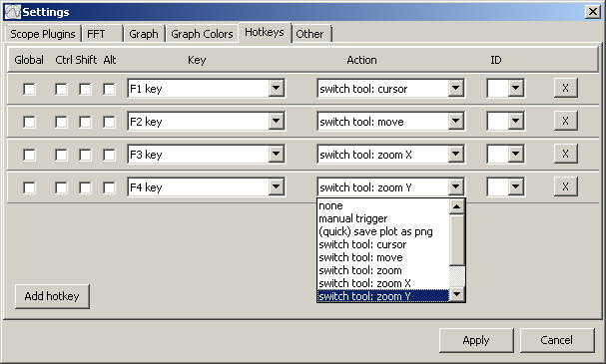Toggle Shift checkbox in F4 key row

point(85,187)
